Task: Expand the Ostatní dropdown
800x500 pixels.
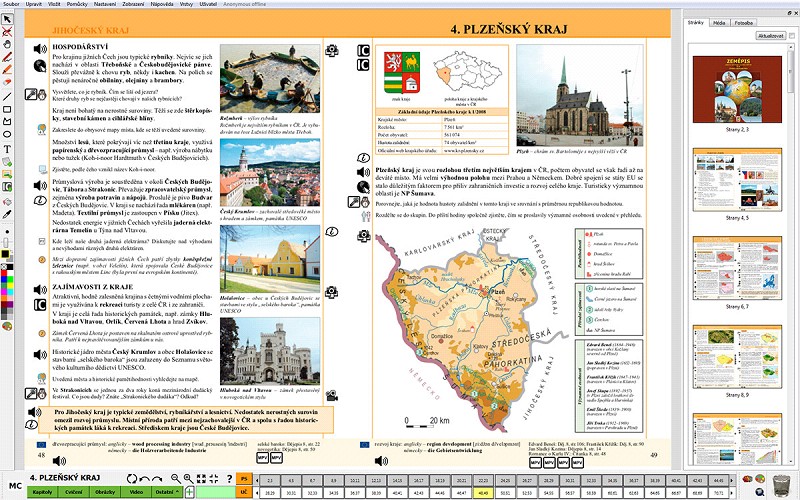Action: pos(167,492)
